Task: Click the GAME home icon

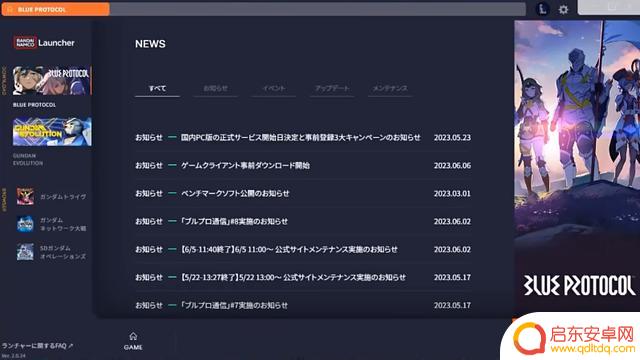Action: [133, 341]
